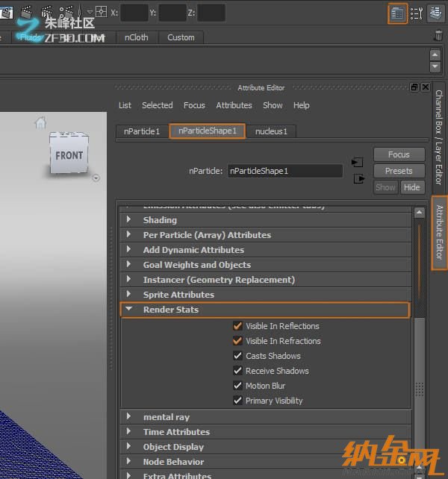Click Attribute Editor scrollbar up arrow

420,212
